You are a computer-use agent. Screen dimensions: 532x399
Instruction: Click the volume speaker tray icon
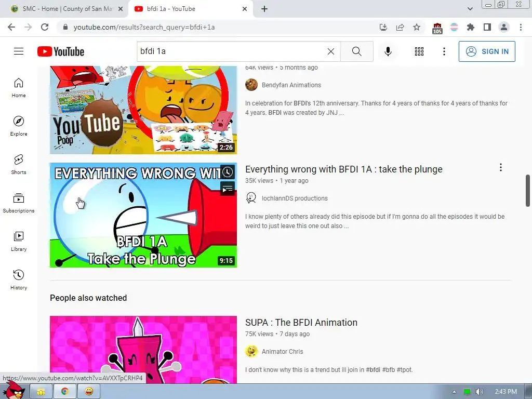click(478, 392)
